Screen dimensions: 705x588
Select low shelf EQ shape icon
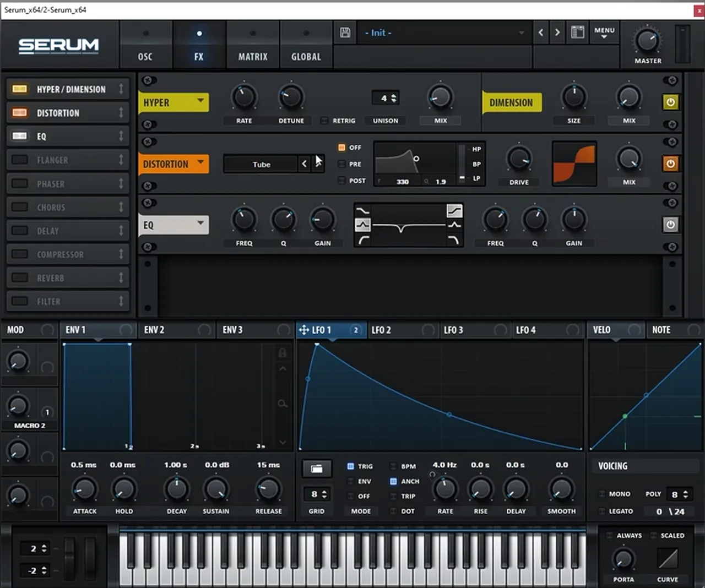[363, 210]
